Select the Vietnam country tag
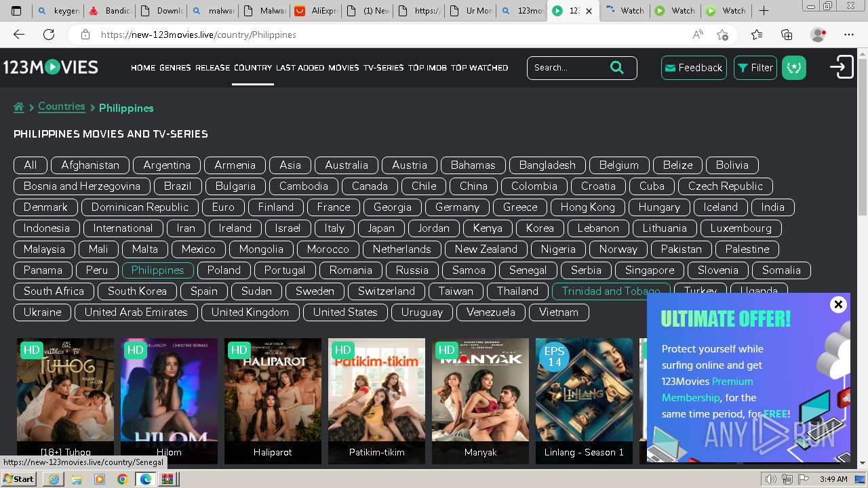 point(559,312)
